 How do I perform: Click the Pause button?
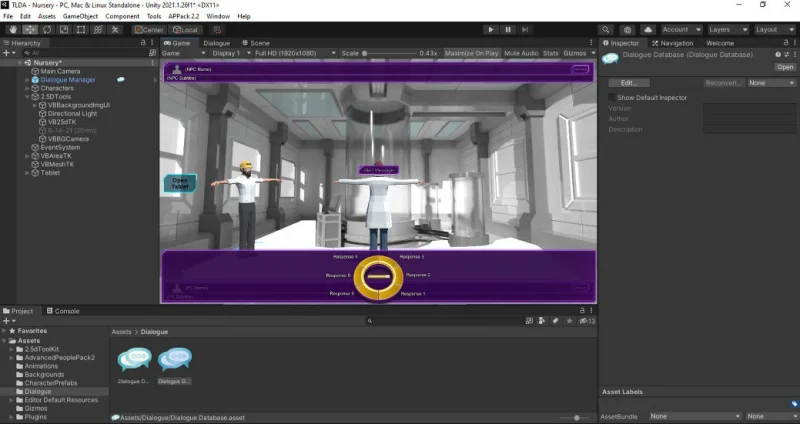[x=508, y=30]
